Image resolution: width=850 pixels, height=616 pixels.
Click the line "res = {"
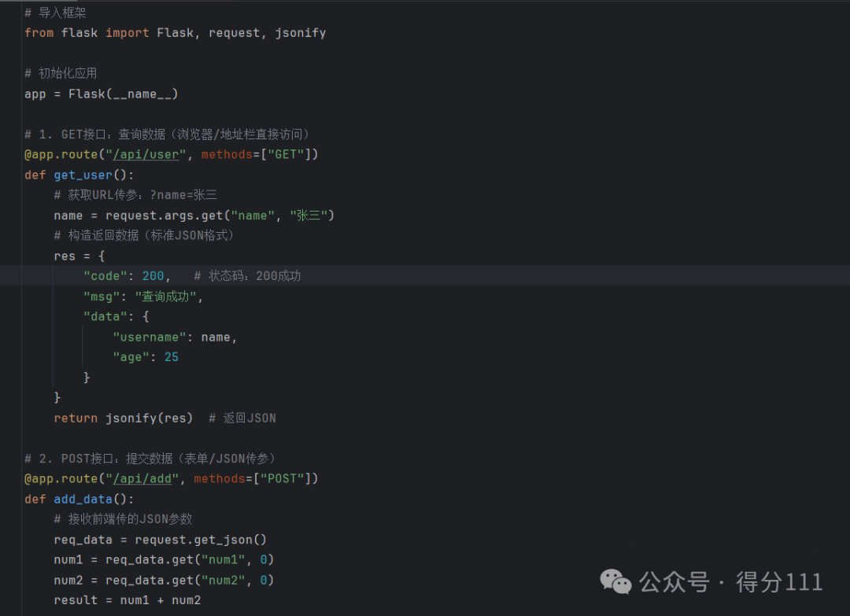click(79, 256)
